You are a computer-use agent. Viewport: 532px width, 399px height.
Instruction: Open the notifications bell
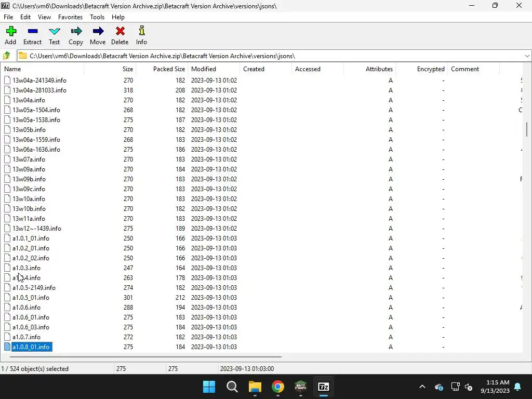point(518,387)
